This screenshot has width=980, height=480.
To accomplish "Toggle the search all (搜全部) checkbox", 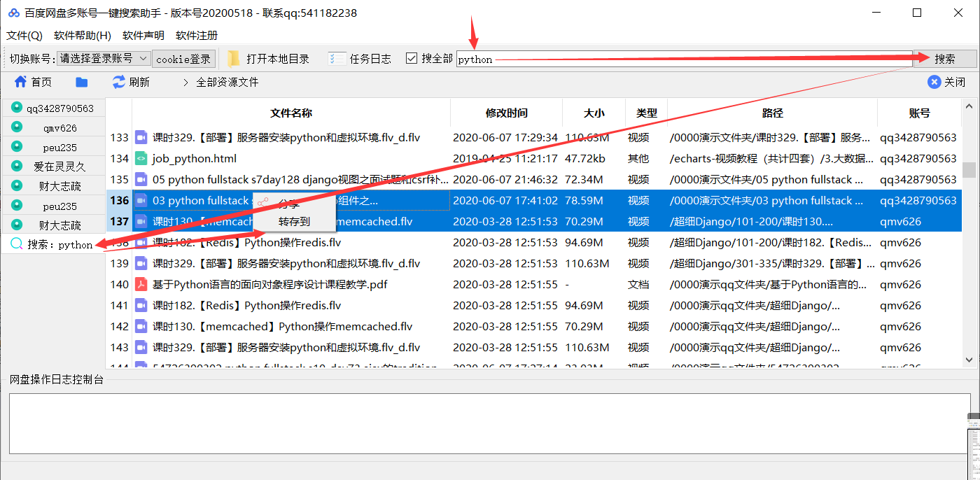I will pos(412,59).
